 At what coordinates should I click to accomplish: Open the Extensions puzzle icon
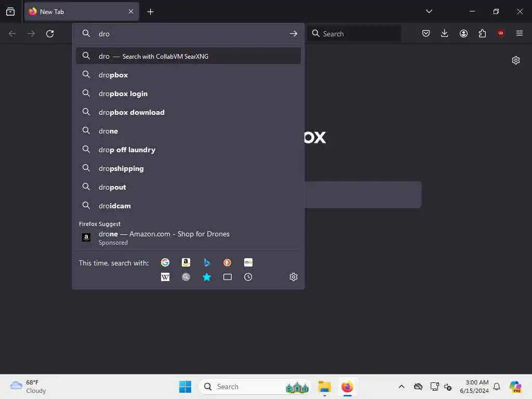click(482, 33)
